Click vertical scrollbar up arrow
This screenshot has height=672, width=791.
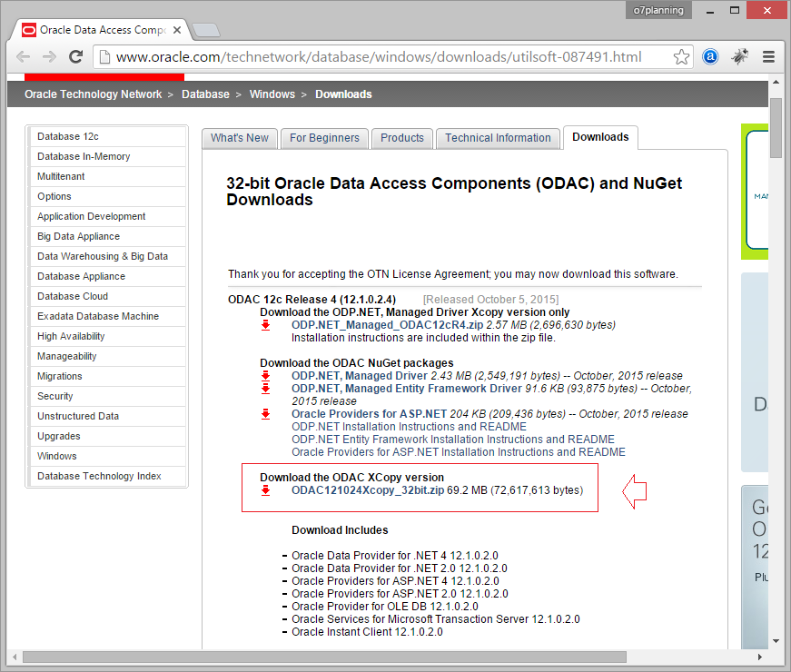click(776, 81)
